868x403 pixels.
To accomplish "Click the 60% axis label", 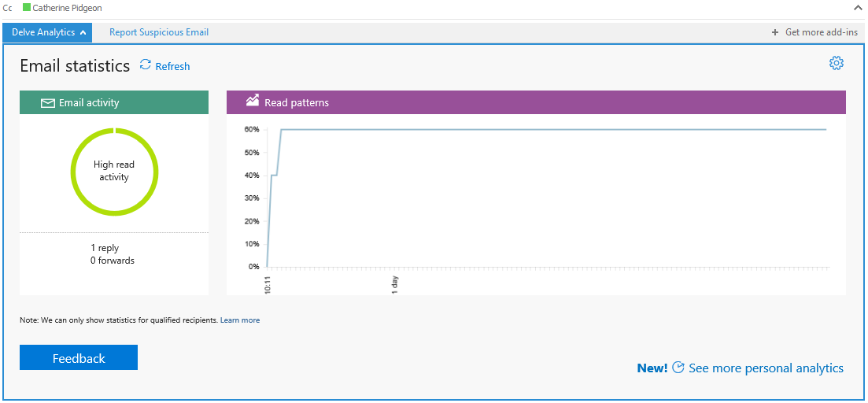I will click(252, 130).
